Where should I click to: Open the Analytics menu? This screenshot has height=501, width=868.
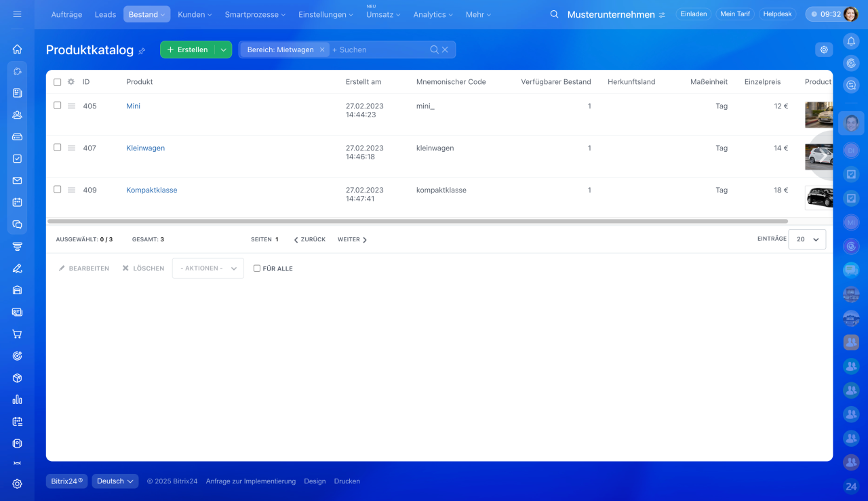click(x=433, y=14)
